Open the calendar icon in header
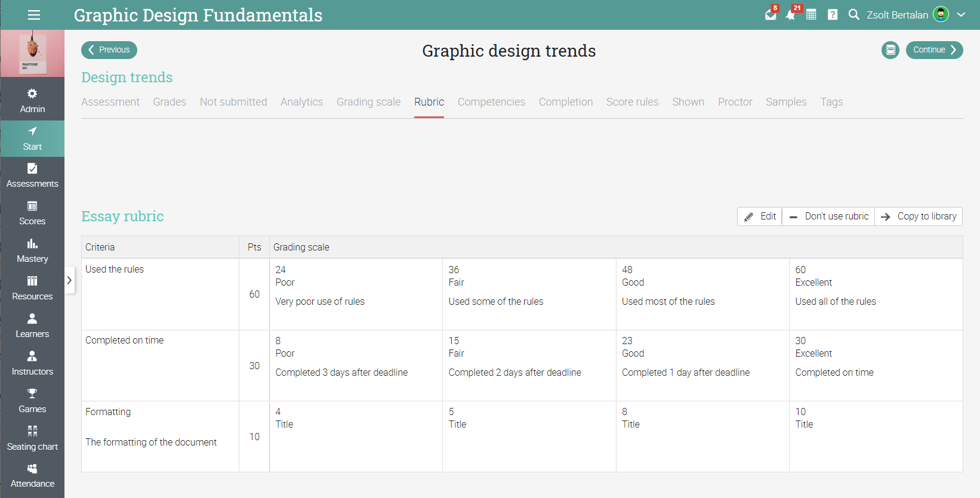This screenshot has width=980, height=498. (x=811, y=15)
